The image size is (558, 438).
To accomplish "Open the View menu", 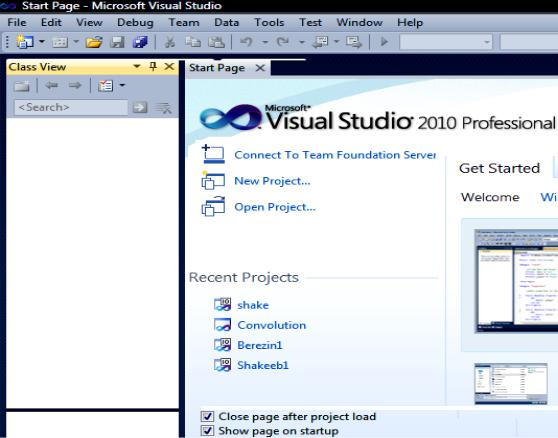I will pos(89,22).
